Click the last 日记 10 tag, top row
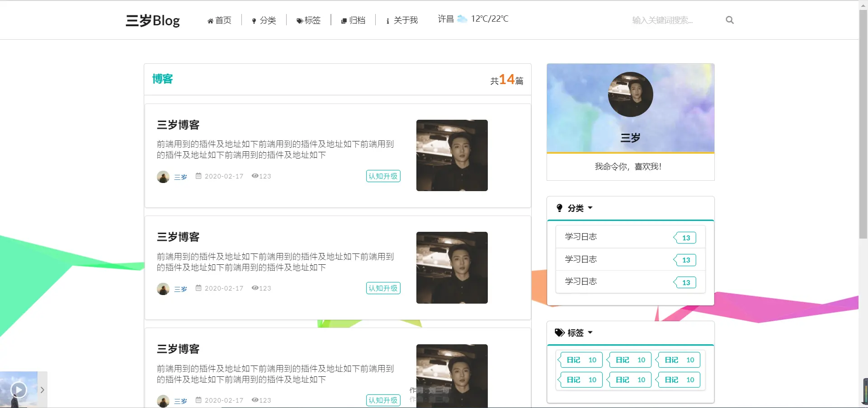The width and height of the screenshot is (868, 408). tap(678, 360)
